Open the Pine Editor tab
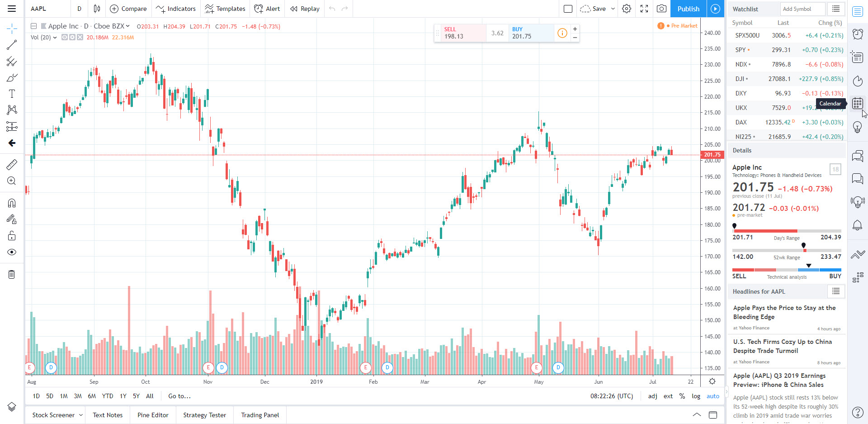This screenshot has width=868, height=424. coord(153,415)
